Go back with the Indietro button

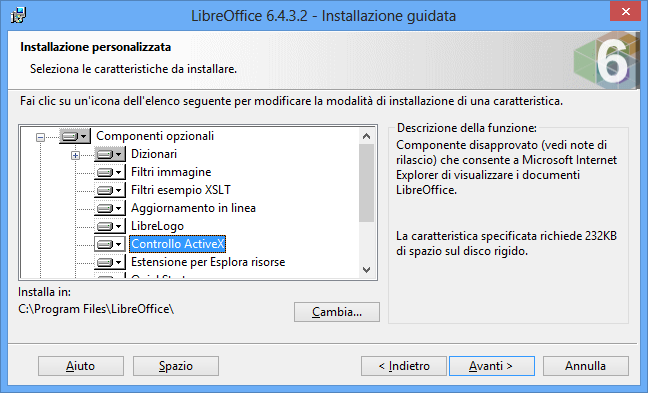(404, 366)
